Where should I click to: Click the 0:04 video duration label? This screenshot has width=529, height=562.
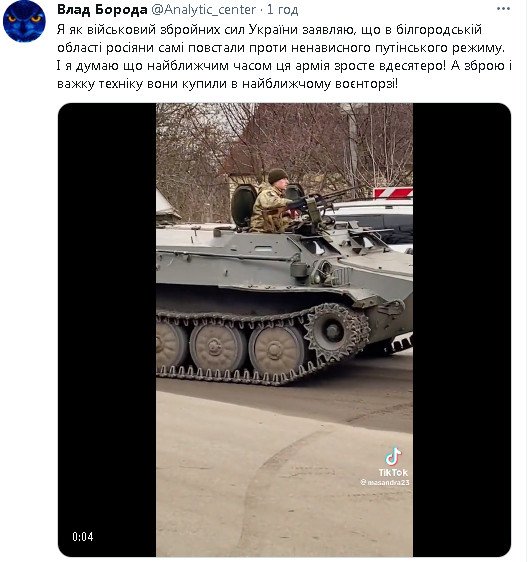click(82, 537)
